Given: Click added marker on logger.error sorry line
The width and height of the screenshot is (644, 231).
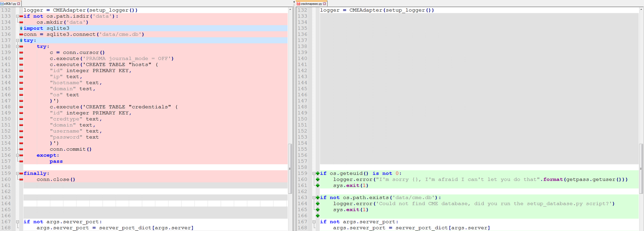Looking at the screenshot, I should (318, 180).
